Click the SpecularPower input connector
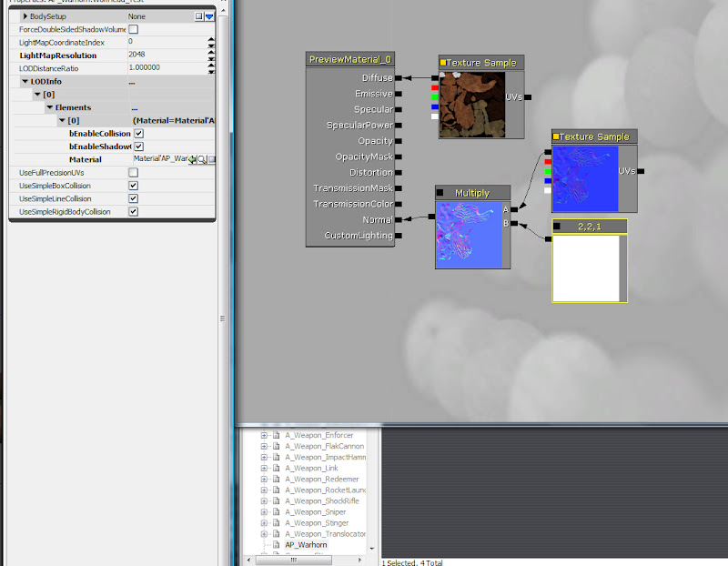The image size is (728, 566). tap(399, 126)
